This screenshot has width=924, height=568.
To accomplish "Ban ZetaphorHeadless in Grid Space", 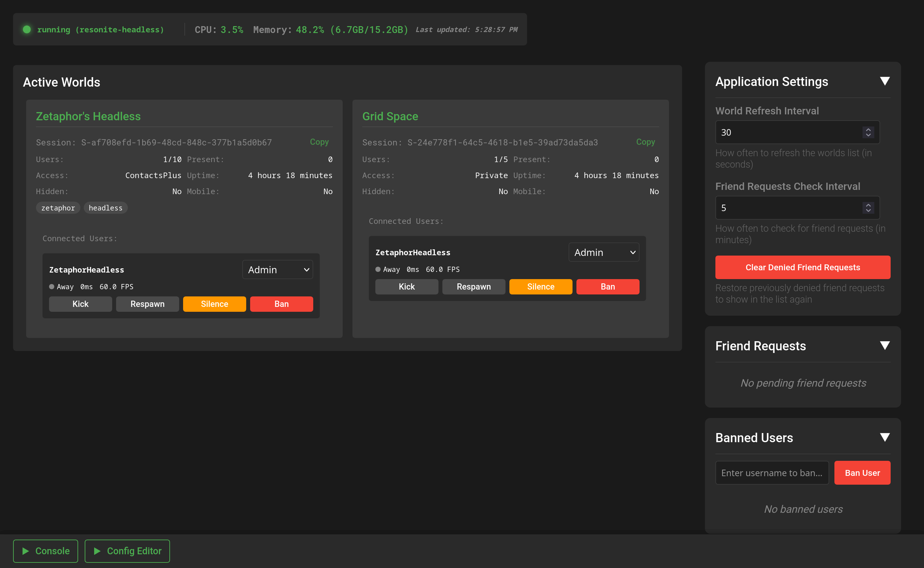I will [607, 287].
